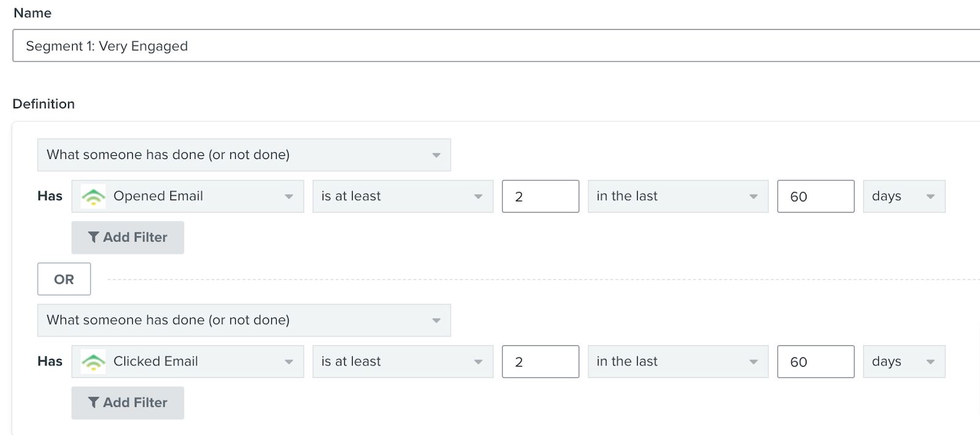Open the first row's days unit dropdown

click(x=903, y=196)
